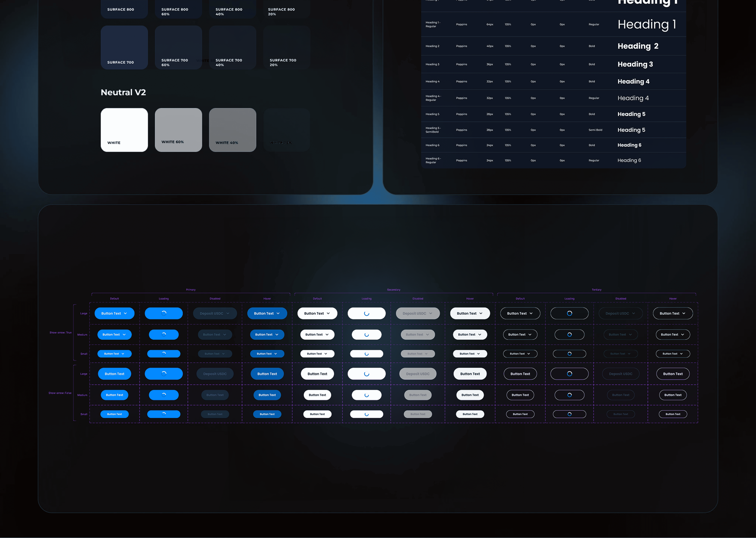
Task: Expand chevron on secondary disabled Deposit USDC button
Action: tap(431, 313)
